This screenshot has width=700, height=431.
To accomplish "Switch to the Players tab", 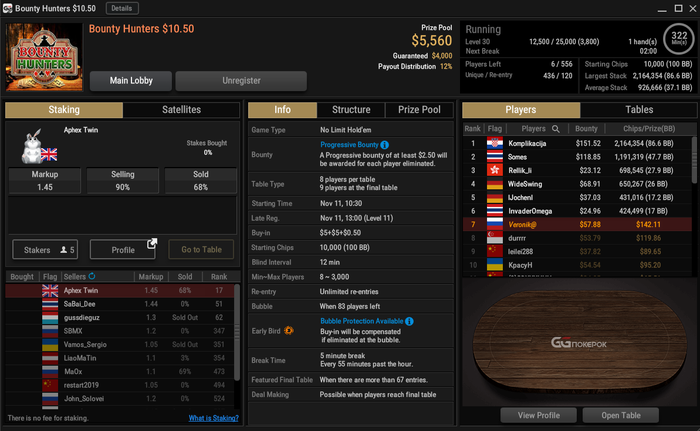I will pyautogui.click(x=521, y=110).
